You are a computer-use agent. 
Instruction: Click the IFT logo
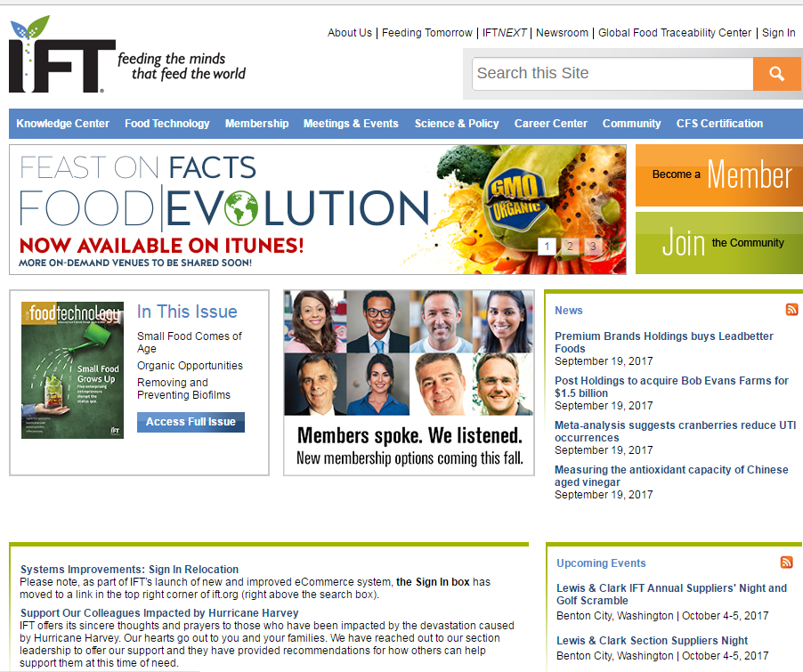click(61, 54)
